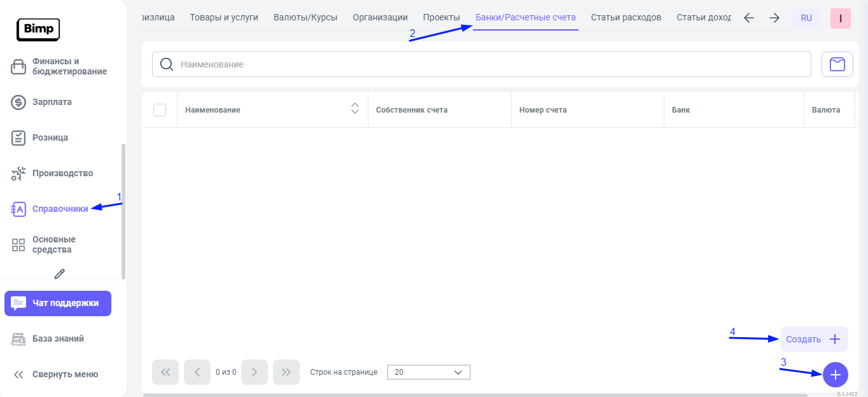Image resolution: width=868 pixels, height=397 pixels.
Task: Open the rows per page dropdown
Action: point(428,372)
